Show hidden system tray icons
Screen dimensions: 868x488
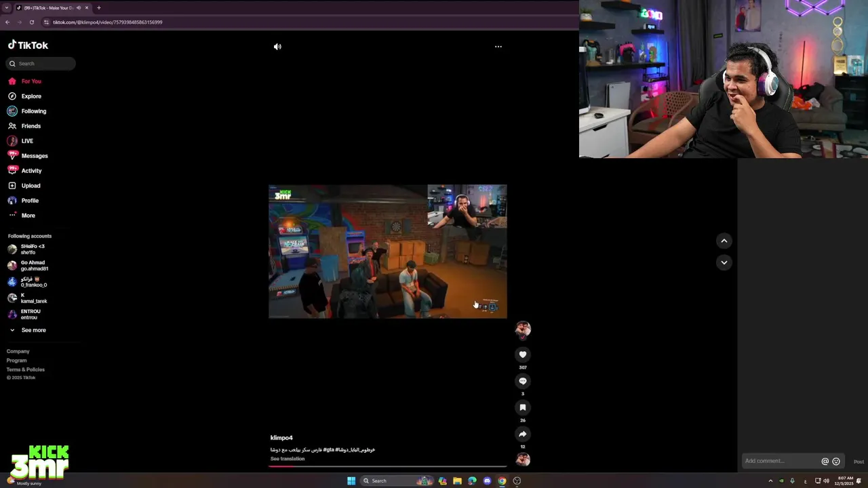[770, 481]
